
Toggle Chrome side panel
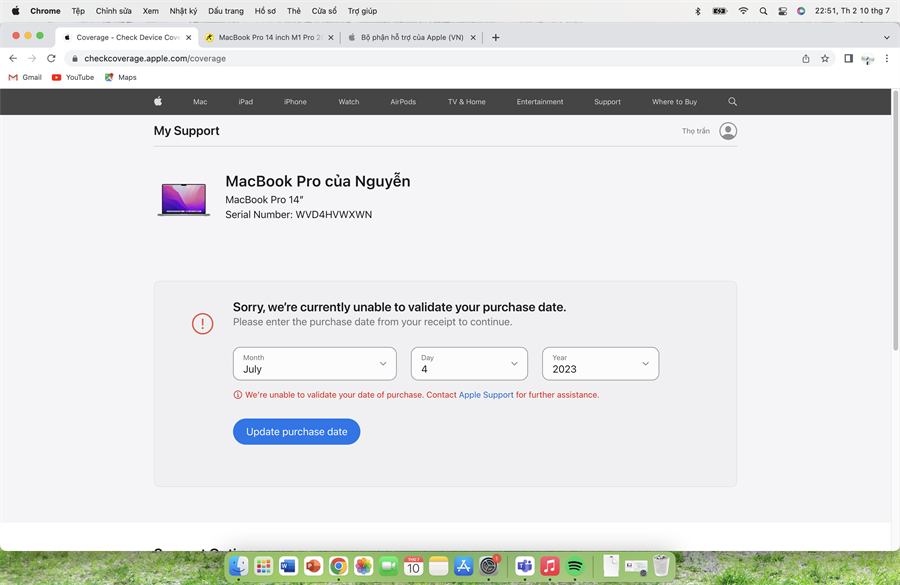848,59
